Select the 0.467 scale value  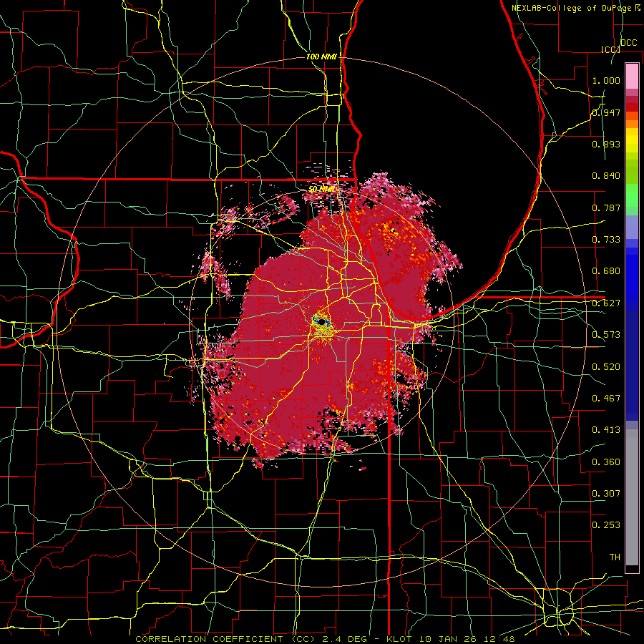606,399
